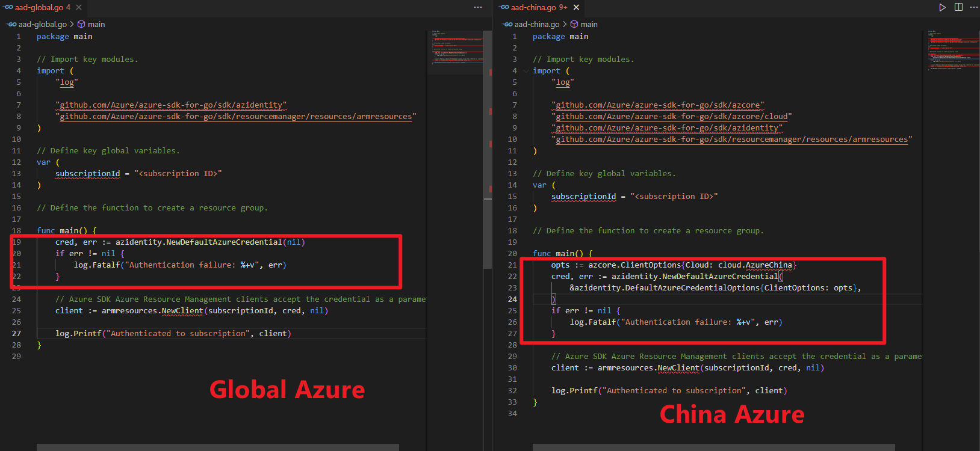Close the aad-china.go tab
Image resolution: width=980 pixels, height=451 pixels.
click(x=576, y=7)
